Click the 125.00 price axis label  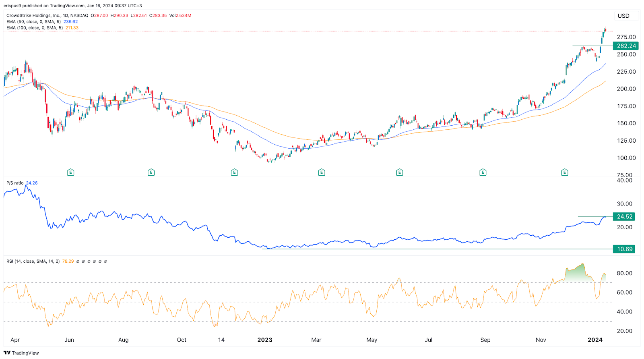[x=626, y=141]
